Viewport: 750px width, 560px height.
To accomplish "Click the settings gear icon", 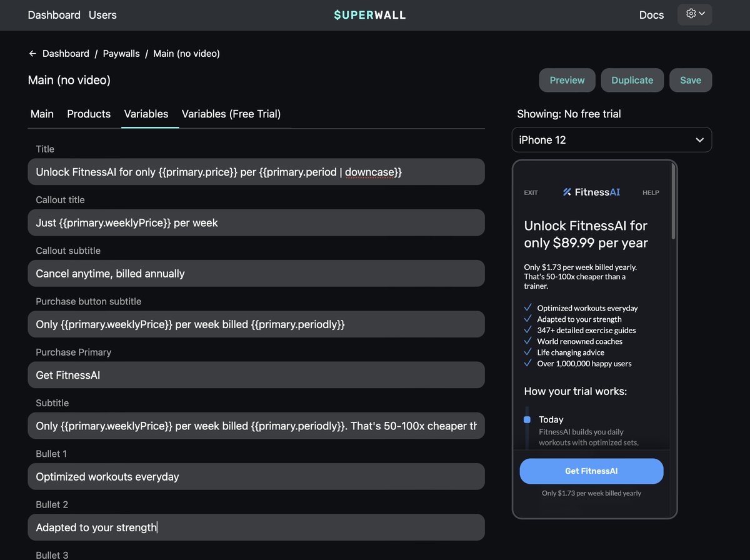I will [690, 14].
